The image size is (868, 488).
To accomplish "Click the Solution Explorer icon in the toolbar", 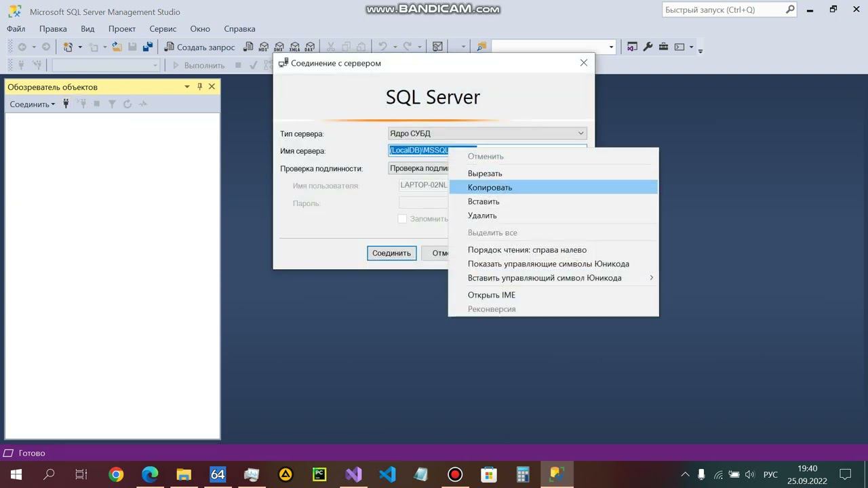I will click(632, 47).
